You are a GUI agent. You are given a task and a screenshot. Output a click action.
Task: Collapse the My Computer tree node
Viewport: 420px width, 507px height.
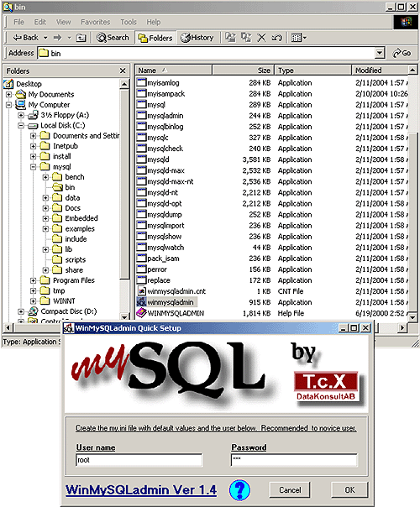coord(8,105)
